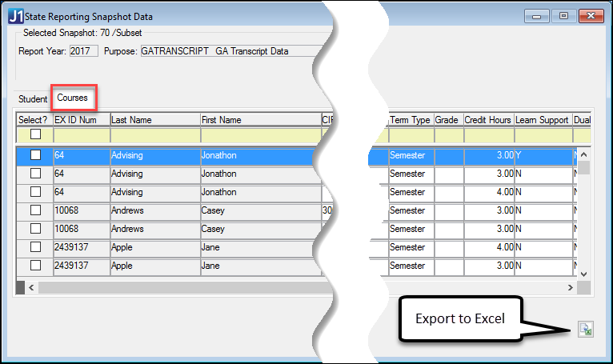
Task: Click the vertical scrollbar thumb
Action: click(x=583, y=167)
